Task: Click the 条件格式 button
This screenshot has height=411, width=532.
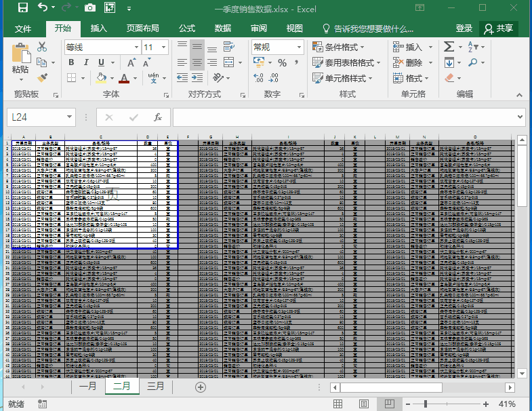Action: click(337, 47)
